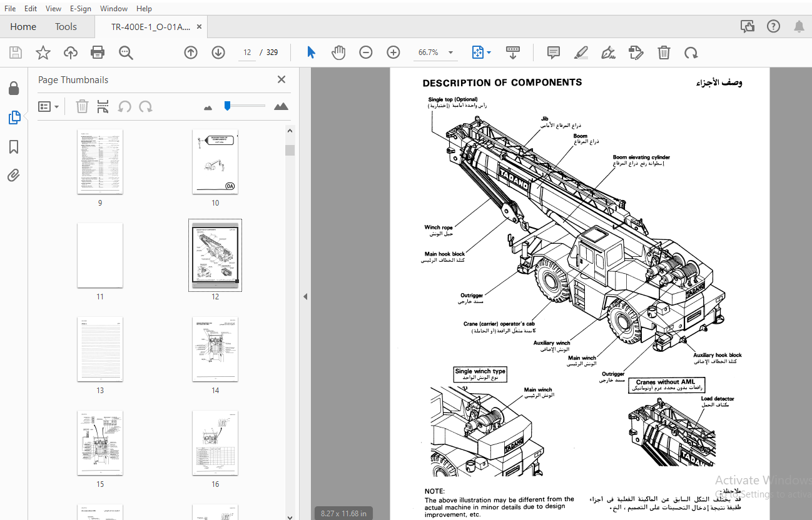Select page 16 thumbnail
The width and height of the screenshot is (812, 520).
[215, 443]
